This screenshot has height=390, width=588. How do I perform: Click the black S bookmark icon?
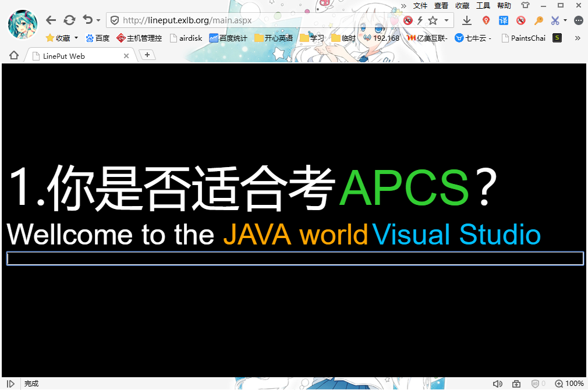click(x=557, y=38)
